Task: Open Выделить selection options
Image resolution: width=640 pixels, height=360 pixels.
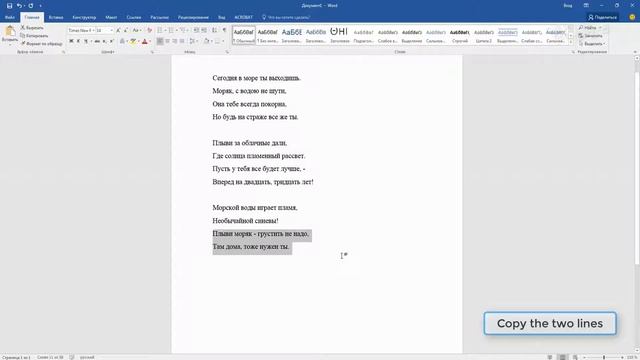Action: click(592, 43)
